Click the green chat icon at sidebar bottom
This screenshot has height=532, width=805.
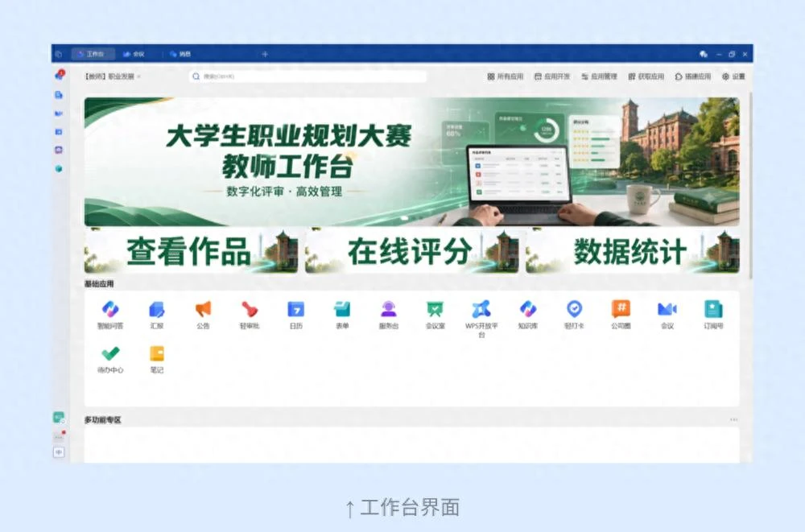(x=59, y=418)
